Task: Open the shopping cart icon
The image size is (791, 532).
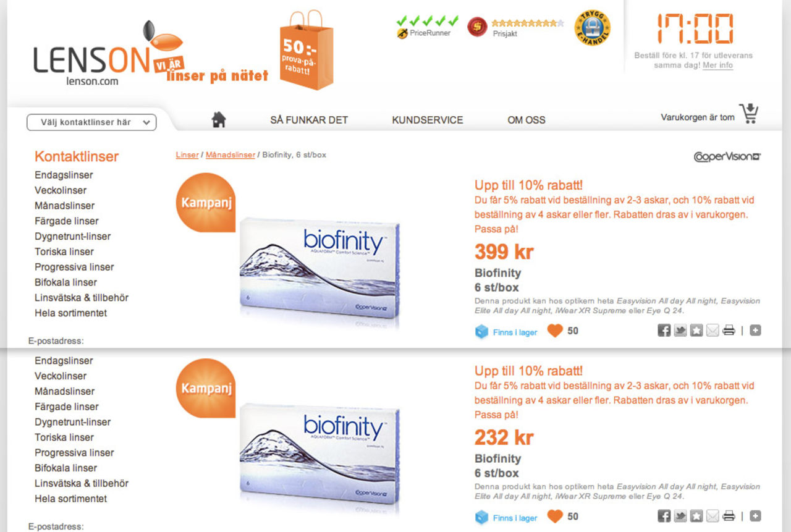Action: 748,114
